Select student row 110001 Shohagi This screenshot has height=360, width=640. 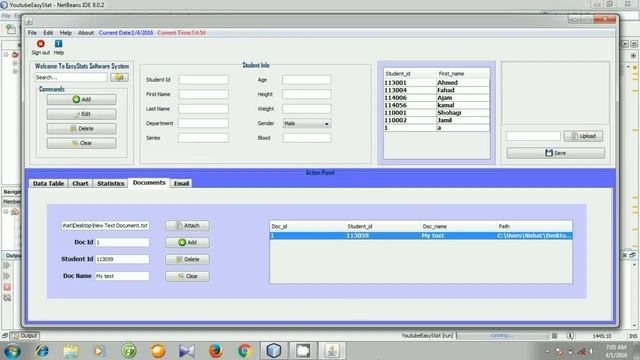436,113
